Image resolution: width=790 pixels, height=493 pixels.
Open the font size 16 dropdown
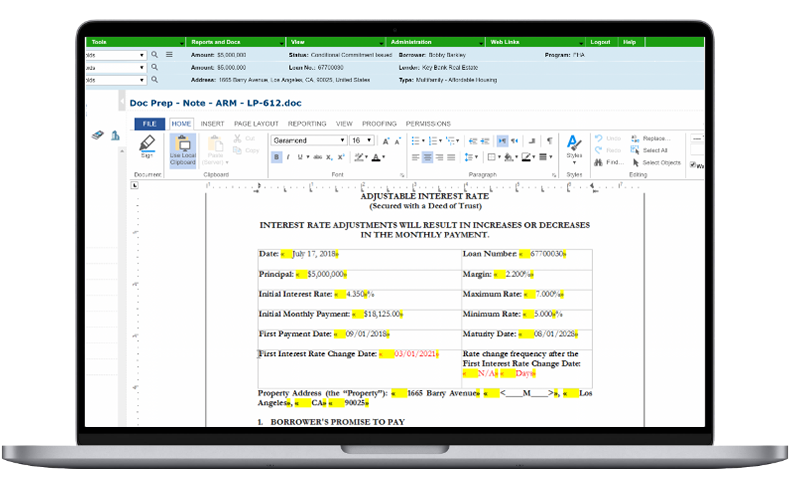(x=369, y=140)
